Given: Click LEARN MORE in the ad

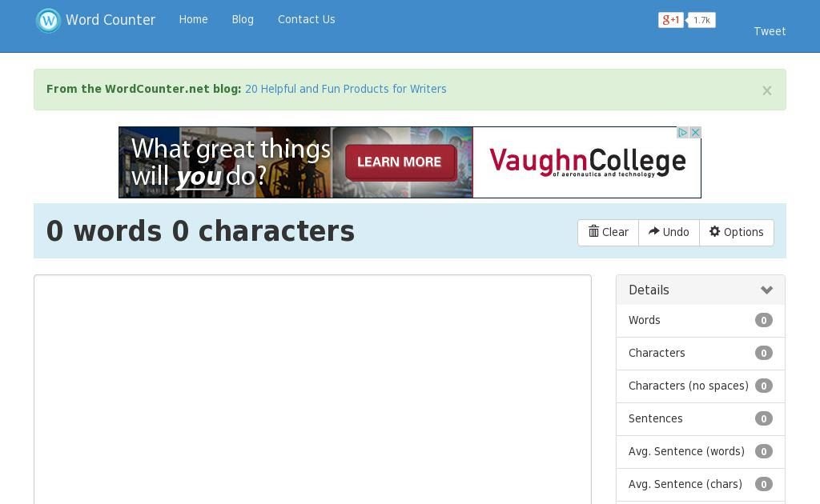Looking at the screenshot, I should (400, 162).
